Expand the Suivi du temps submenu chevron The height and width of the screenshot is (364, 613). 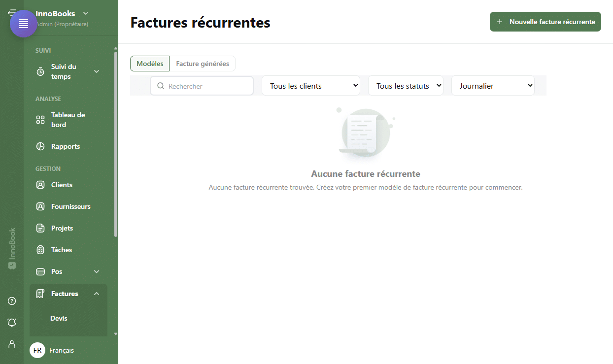97,71
